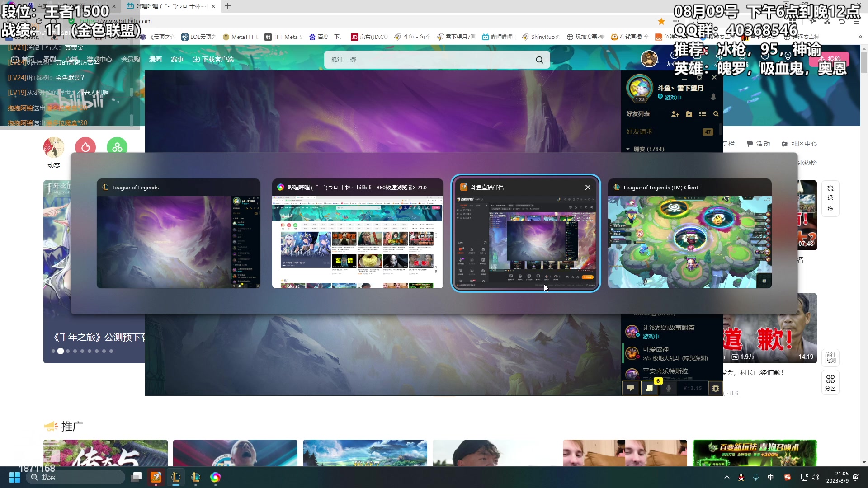The width and height of the screenshot is (868, 488).
Task: Open the friend list view options icon
Action: coord(703,114)
